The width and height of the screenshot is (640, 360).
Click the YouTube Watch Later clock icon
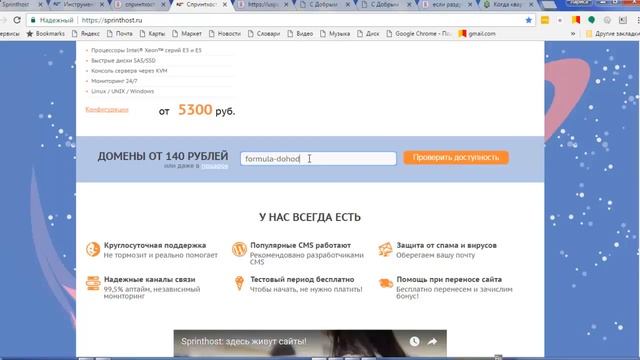[x=414, y=341]
